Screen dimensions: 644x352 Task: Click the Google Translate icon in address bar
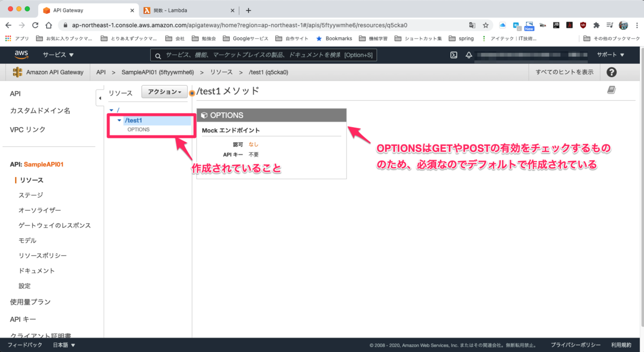click(472, 24)
